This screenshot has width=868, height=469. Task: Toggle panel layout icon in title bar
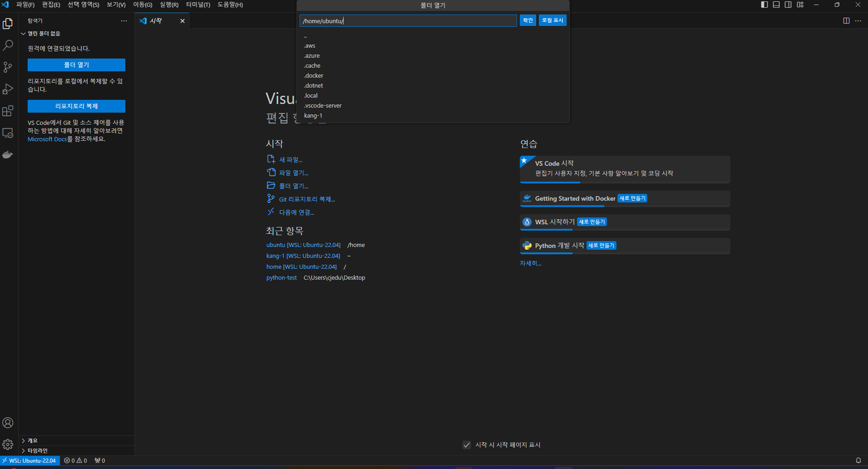tap(776, 5)
